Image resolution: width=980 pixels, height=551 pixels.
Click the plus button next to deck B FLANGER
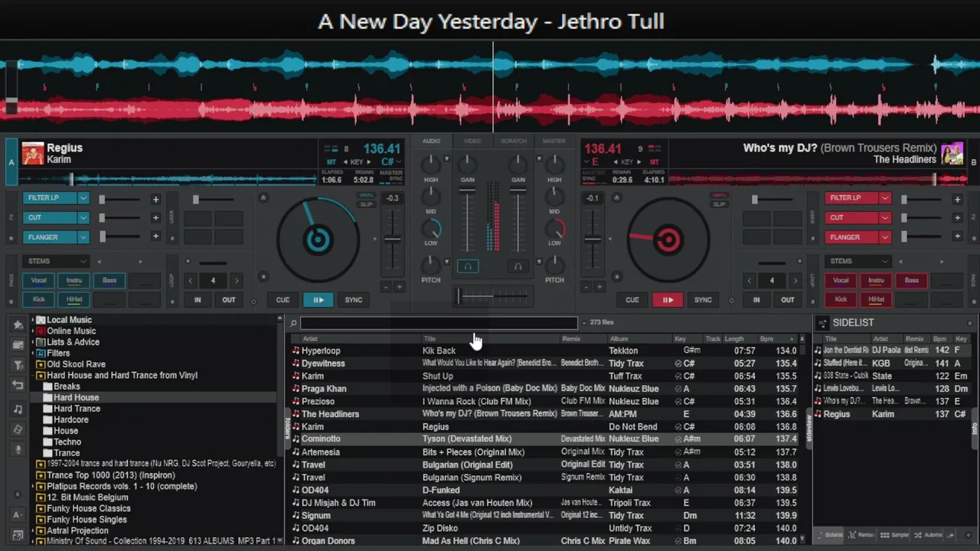point(957,236)
